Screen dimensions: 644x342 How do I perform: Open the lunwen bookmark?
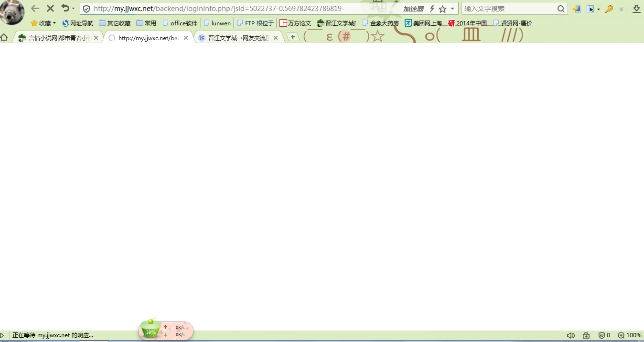coord(216,23)
